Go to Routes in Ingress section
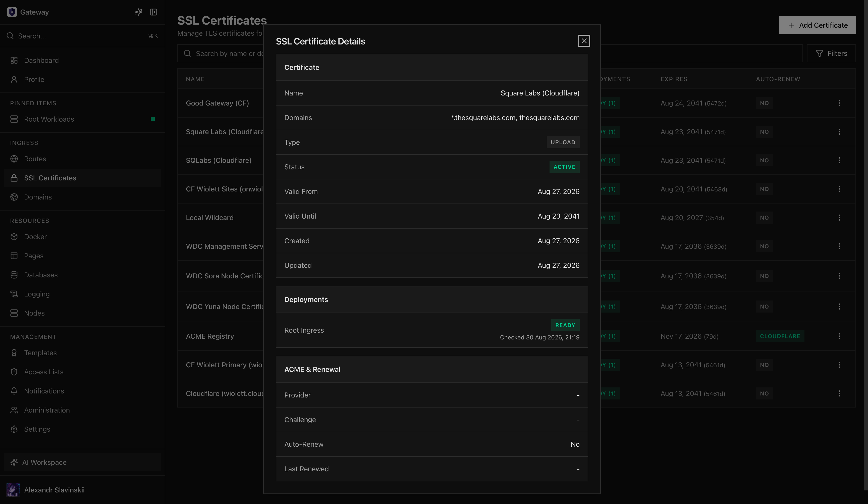Viewport: 868px width, 504px height. coord(82,159)
